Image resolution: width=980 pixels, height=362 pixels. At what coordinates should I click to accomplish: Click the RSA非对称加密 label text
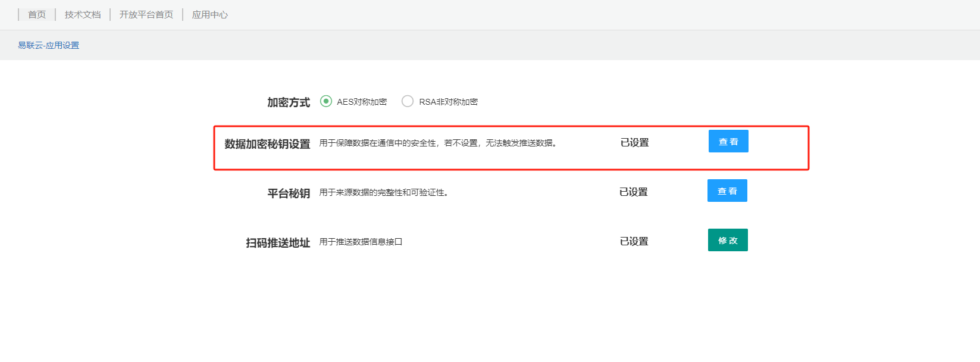click(448, 102)
